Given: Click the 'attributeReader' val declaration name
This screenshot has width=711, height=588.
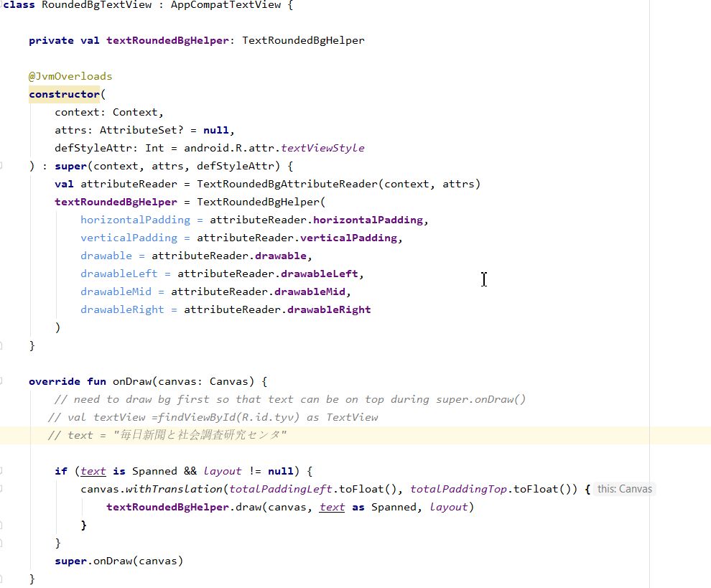Looking at the screenshot, I should tap(129, 184).
